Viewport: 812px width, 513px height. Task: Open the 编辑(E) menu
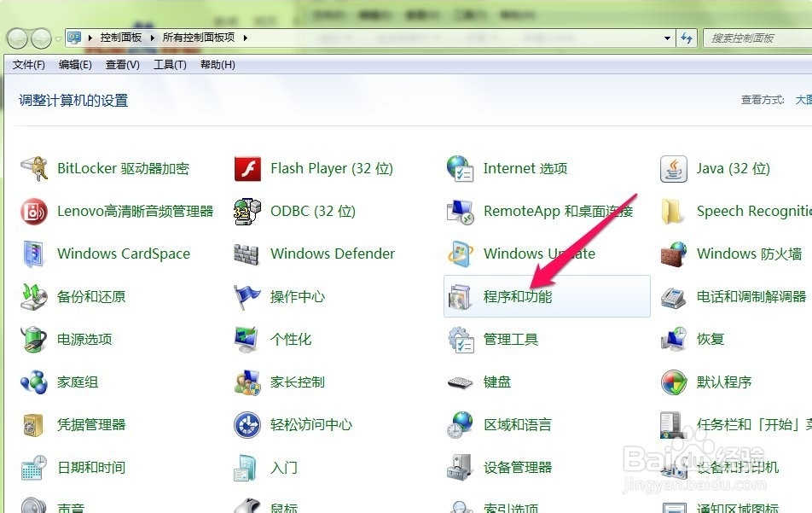(x=75, y=65)
